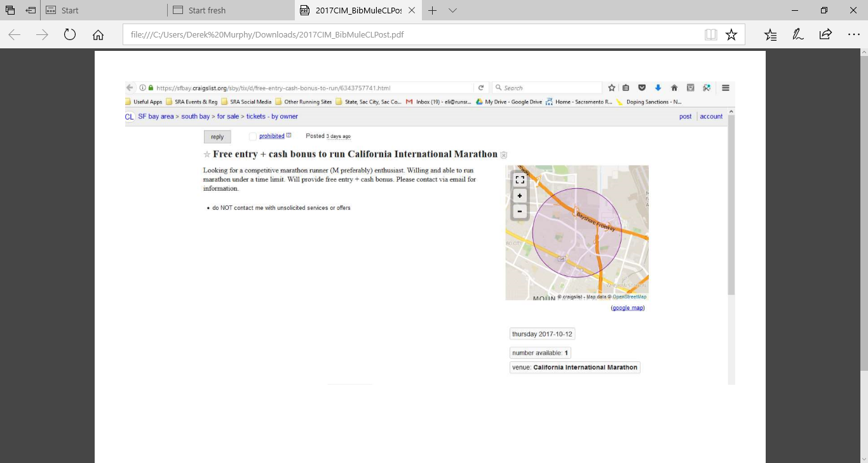Click reload icon next to craigslist URL
The width and height of the screenshot is (868, 463).
click(481, 88)
